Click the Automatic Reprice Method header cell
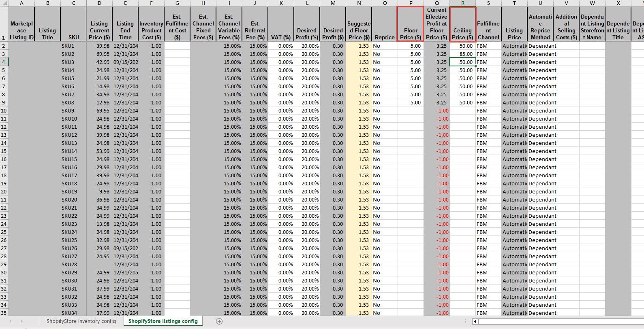Screen dimensions: 644x329 pyautogui.click(x=540, y=24)
